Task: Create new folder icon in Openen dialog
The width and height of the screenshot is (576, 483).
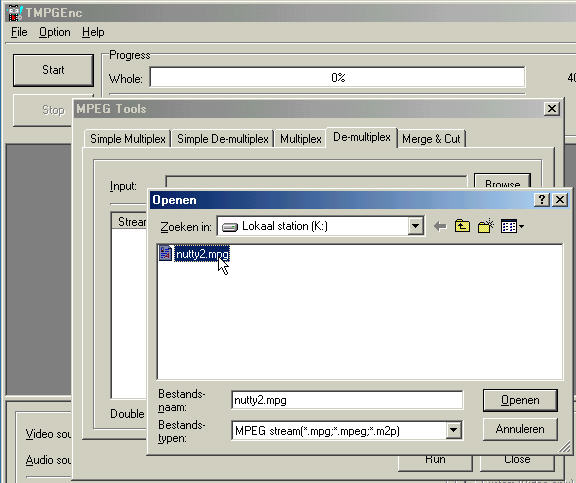Action: click(x=486, y=226)
